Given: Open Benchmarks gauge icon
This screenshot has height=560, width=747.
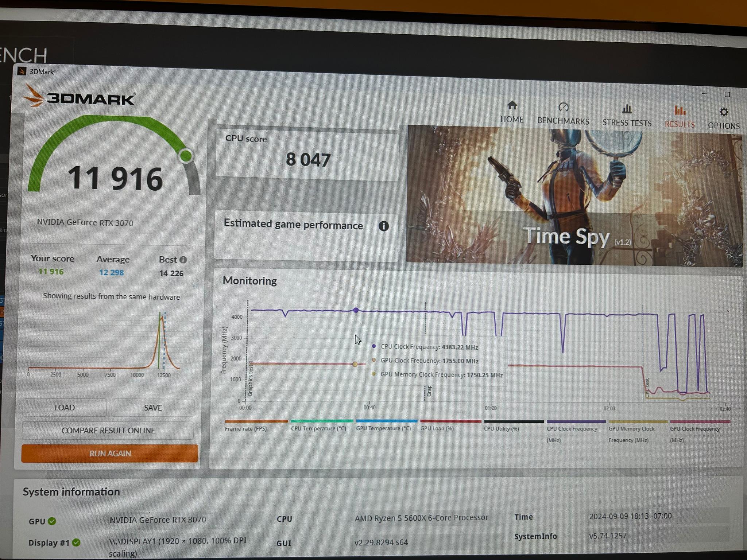Looking at the screenshot, I should pyautogui.click(x=563, y=107).
